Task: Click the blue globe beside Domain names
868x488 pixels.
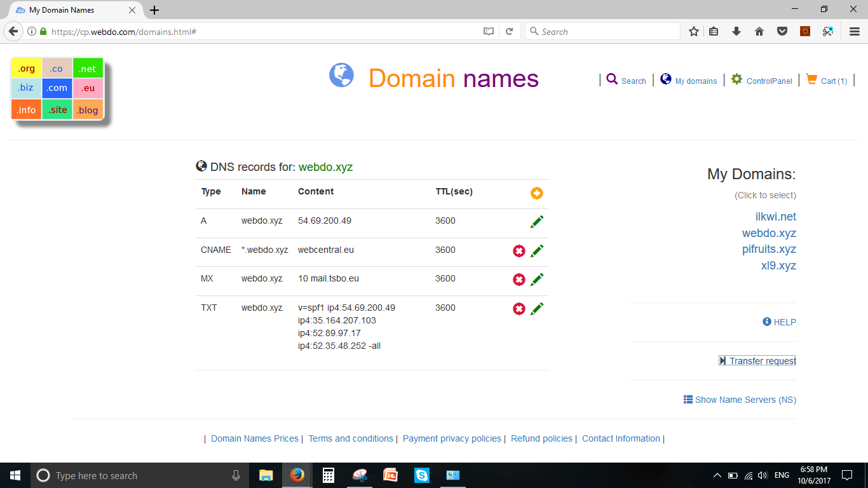Action: [341, 75]
